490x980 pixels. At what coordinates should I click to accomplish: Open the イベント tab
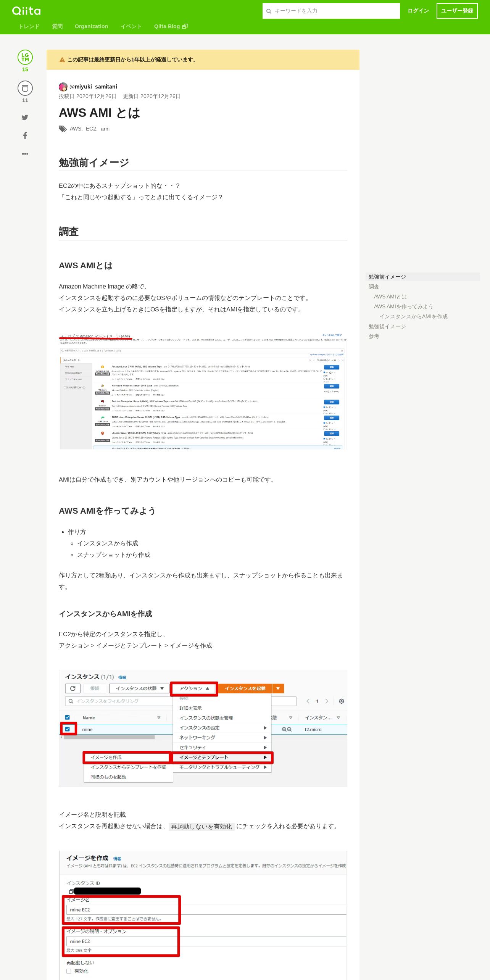(131, 26)
